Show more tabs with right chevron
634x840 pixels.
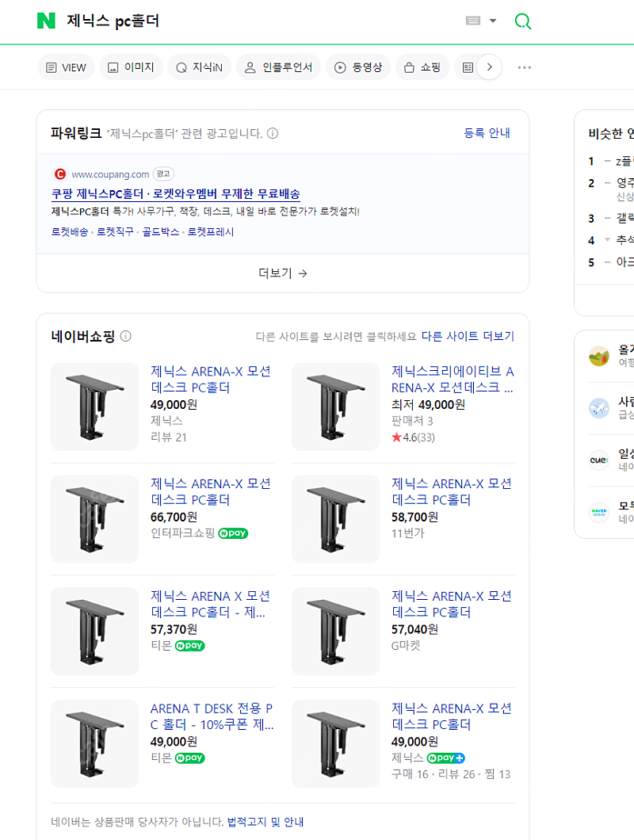(489, 67)
